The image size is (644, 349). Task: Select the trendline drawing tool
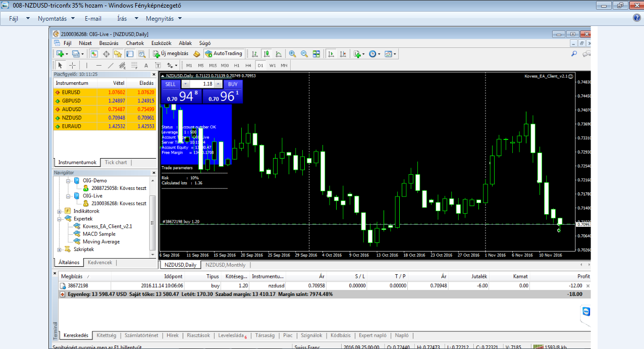coord(111,65)
